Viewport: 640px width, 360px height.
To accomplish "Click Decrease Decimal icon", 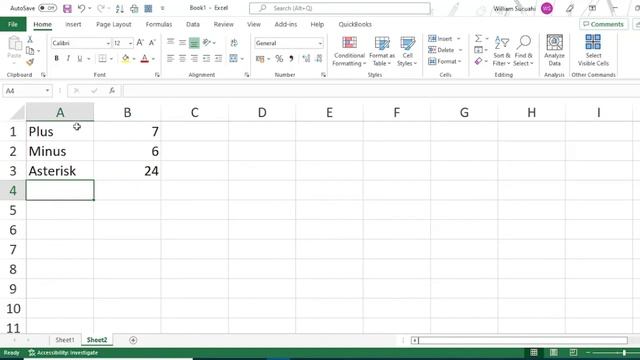I will point(319,59).
